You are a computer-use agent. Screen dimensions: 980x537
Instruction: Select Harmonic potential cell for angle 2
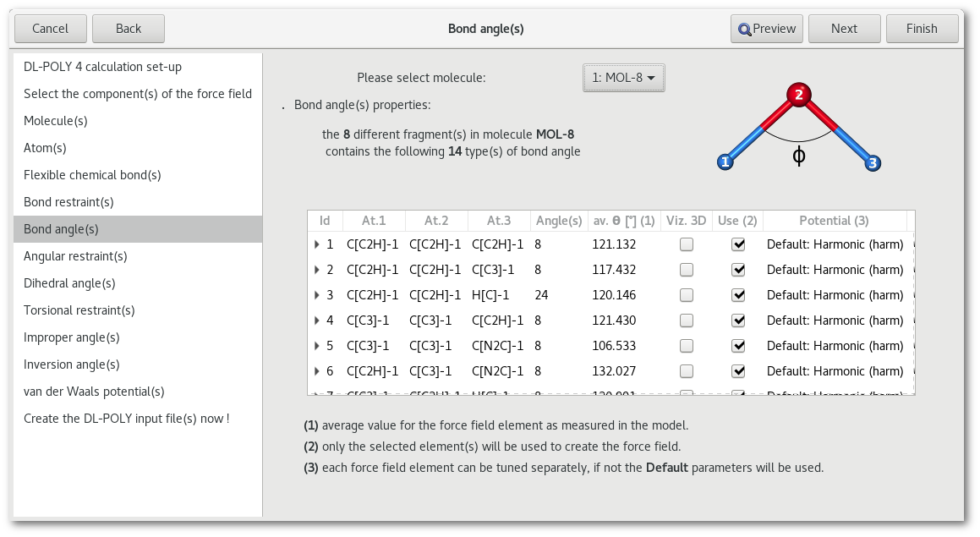coord(835,270)
